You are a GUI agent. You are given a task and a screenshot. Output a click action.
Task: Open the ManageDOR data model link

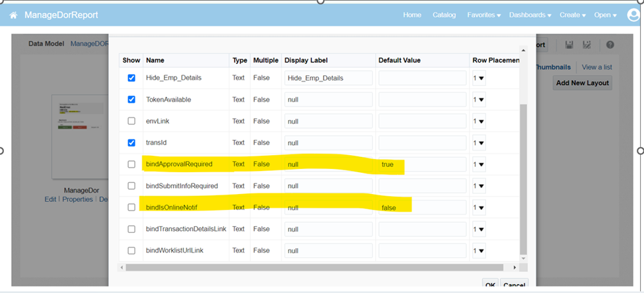[89, 44]
